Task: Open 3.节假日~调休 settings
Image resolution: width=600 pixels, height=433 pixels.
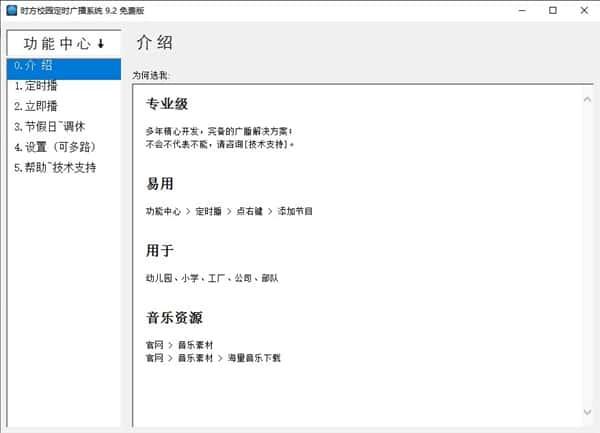Action: [48, 127]
